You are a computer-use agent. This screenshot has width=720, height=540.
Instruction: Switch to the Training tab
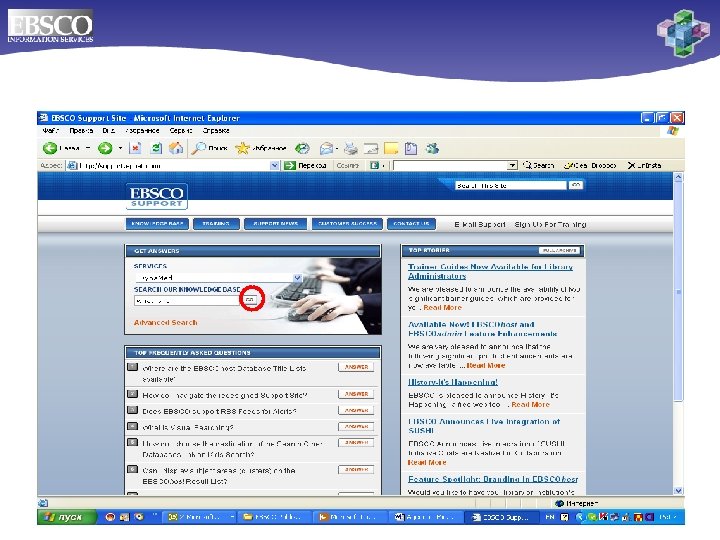point(216,224)
